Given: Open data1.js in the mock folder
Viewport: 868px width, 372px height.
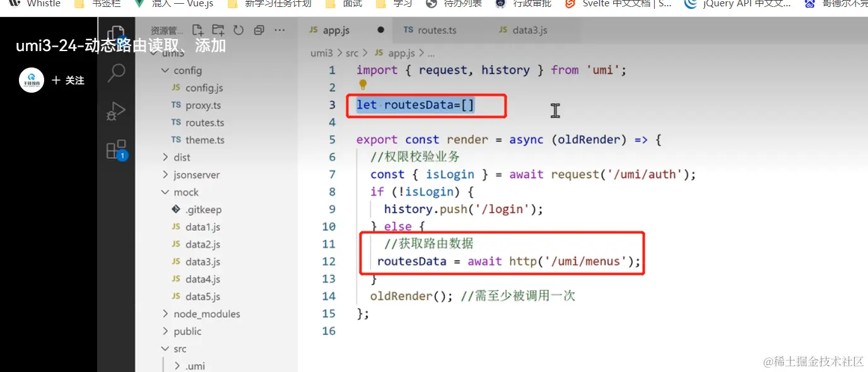Looking at the screenshot, I should [x=196, y=227].
